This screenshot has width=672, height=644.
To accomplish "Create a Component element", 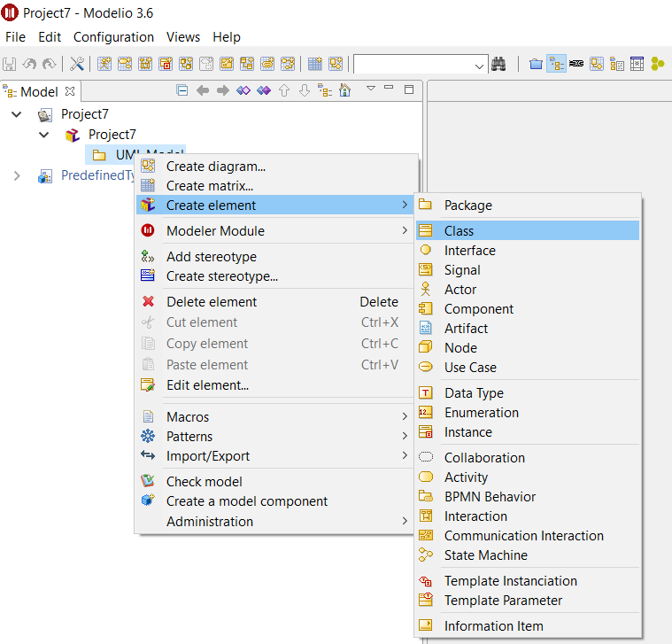I will [528, 308].
